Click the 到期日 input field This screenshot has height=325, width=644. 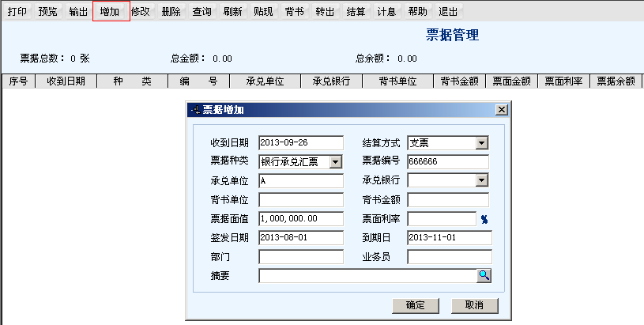pyautogui.click(x=450, y=238)
